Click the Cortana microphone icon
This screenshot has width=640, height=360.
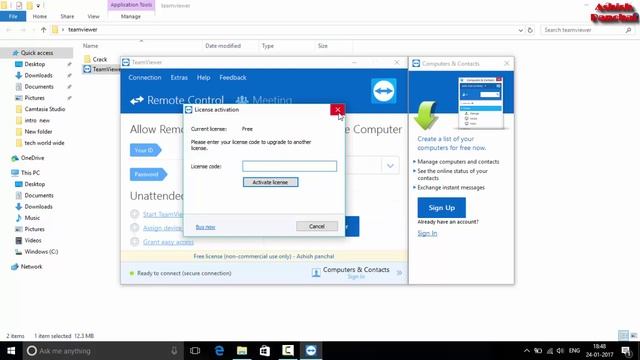pos(174,351)
